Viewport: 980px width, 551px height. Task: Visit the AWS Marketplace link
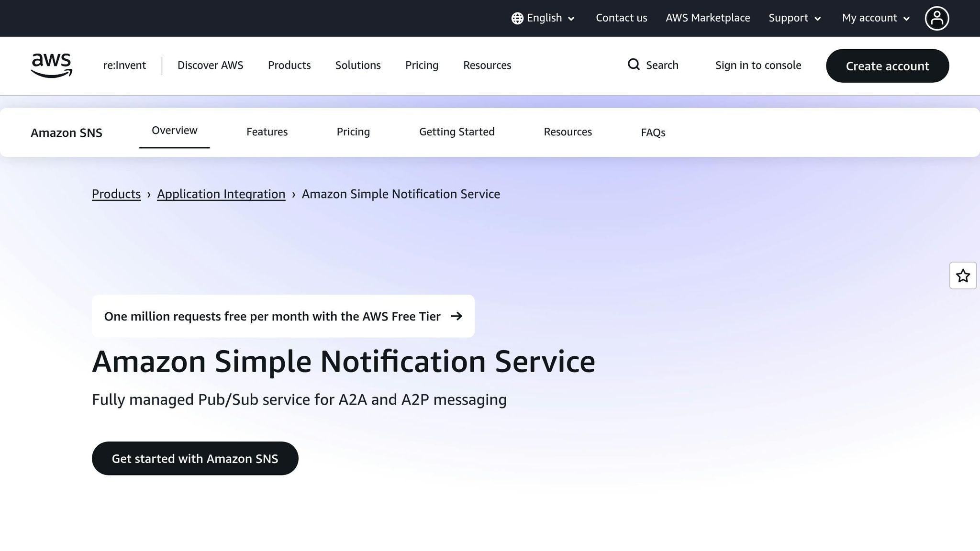pos(708,18)
